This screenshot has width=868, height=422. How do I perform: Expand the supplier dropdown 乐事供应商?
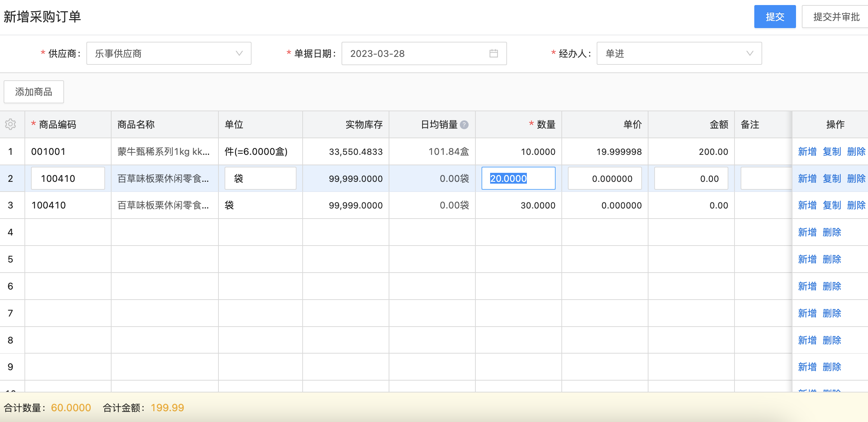169,53
